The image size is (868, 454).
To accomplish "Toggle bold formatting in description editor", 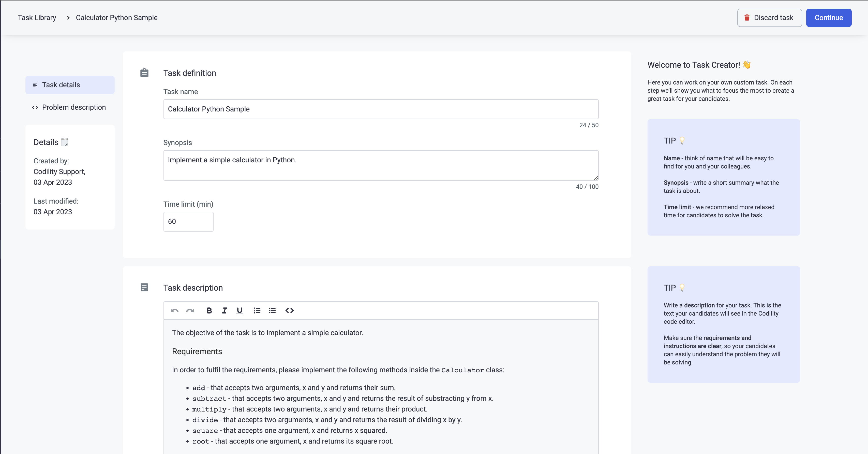I will (209, 311).
